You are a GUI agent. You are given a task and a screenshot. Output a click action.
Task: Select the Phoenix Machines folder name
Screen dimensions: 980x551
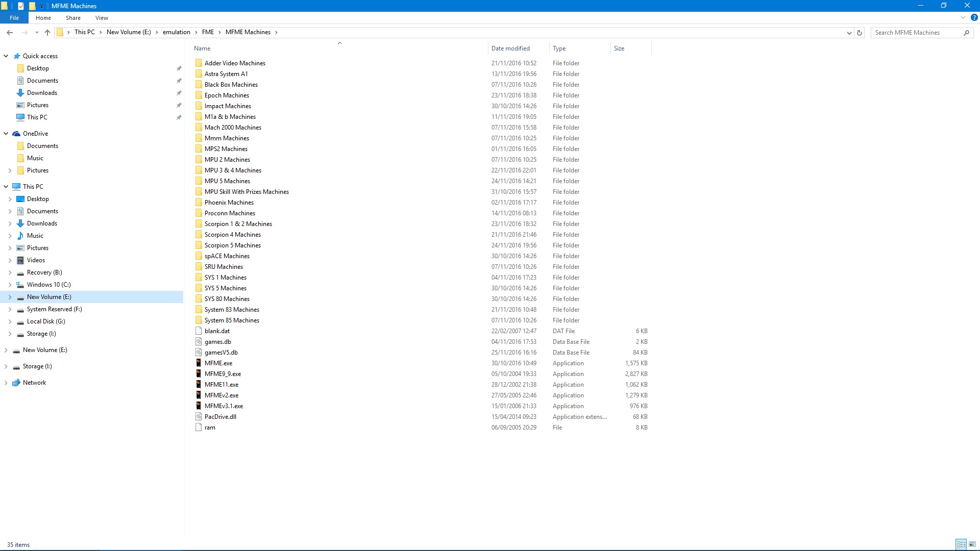229,203
